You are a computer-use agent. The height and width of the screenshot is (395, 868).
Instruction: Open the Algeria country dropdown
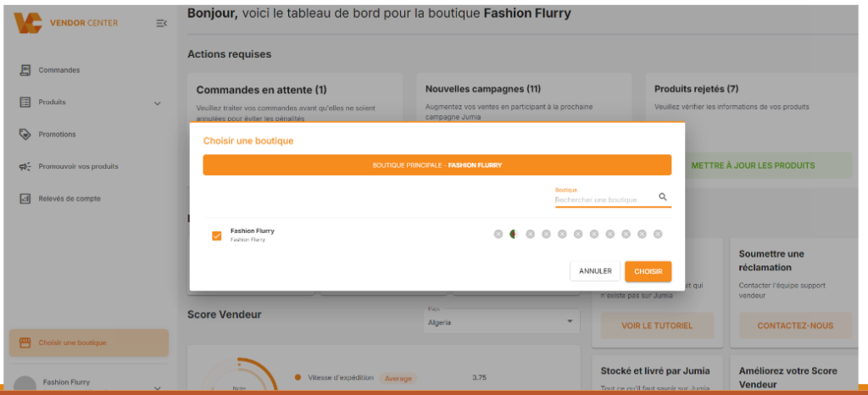point(500,322)
